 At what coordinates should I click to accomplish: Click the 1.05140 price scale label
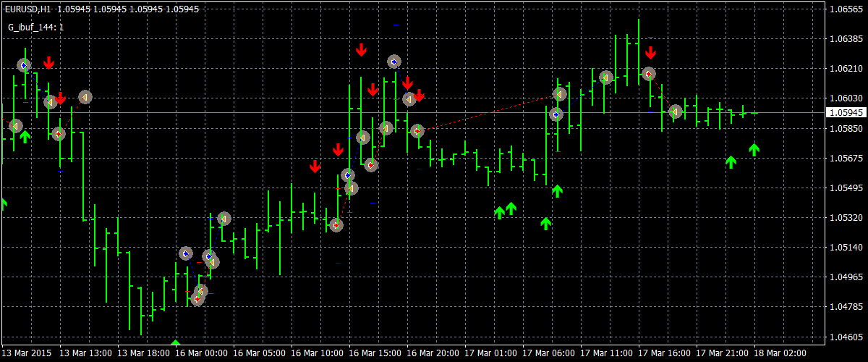tap(846, 247)
